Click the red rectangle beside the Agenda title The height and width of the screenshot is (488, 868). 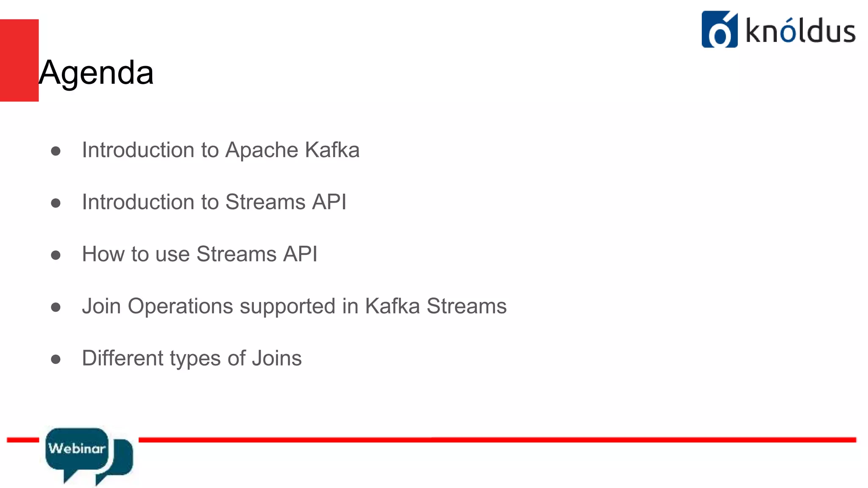click(19, 60)
